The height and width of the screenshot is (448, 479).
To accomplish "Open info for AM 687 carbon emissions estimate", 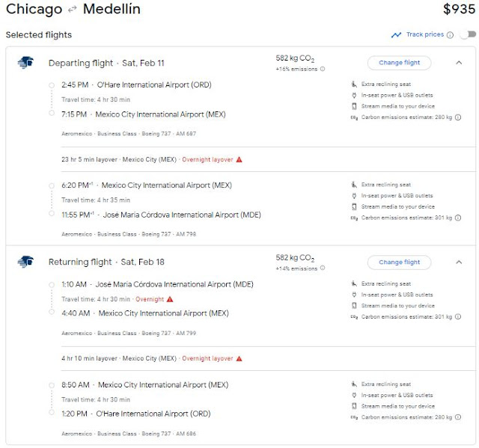I will pos(458,117).
